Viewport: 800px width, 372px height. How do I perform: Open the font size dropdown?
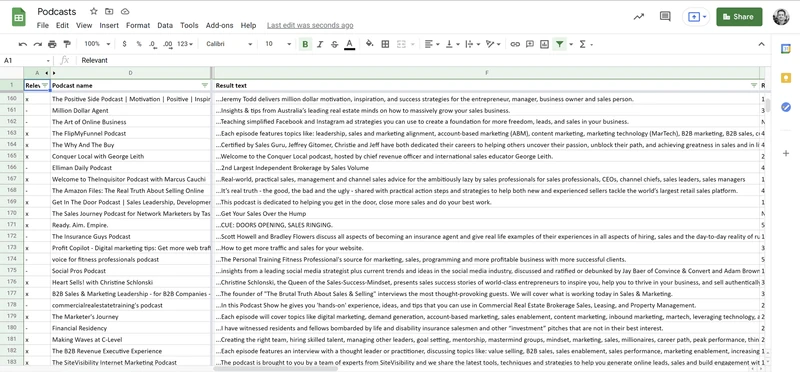[278, 44]
